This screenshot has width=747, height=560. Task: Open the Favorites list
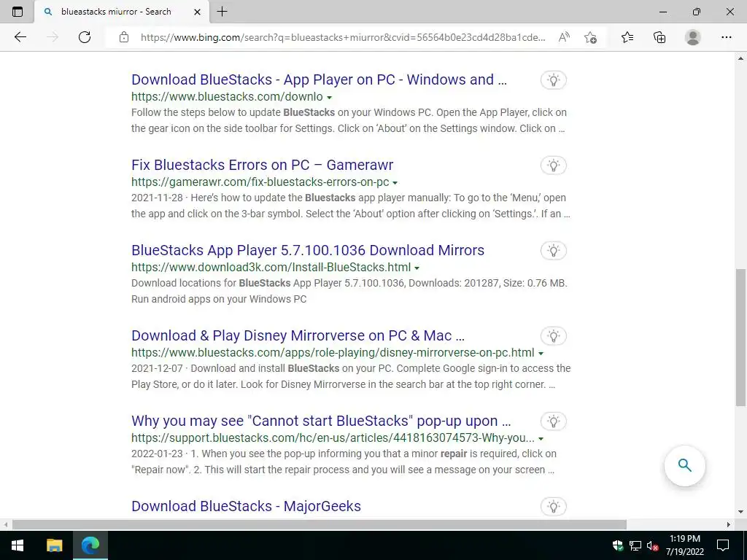(627, 37)
